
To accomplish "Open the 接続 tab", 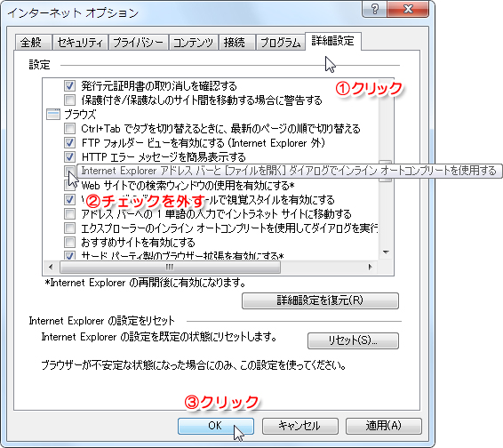I will 236,43.
